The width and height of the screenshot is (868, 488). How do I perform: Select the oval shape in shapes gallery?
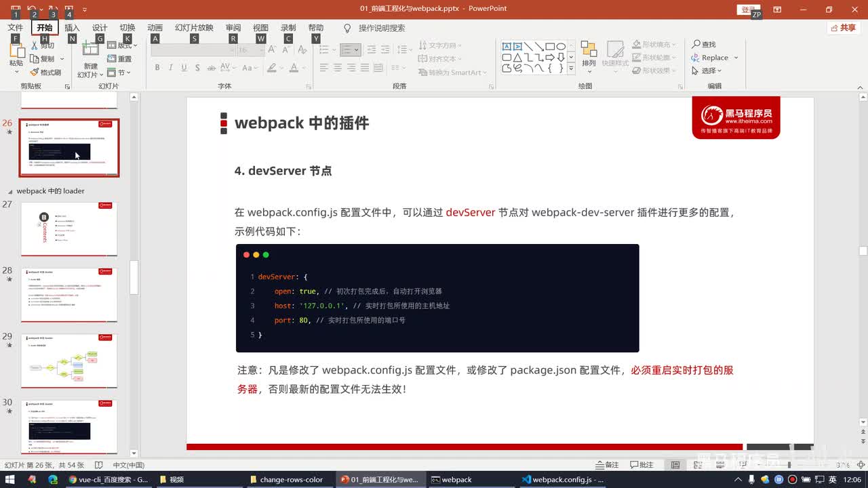tap(561, 47)
